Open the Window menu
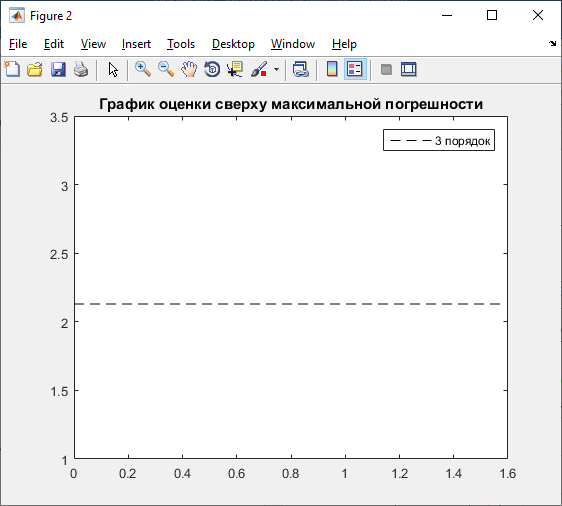This screenshot has height=506, width=562. coord(293,44)
